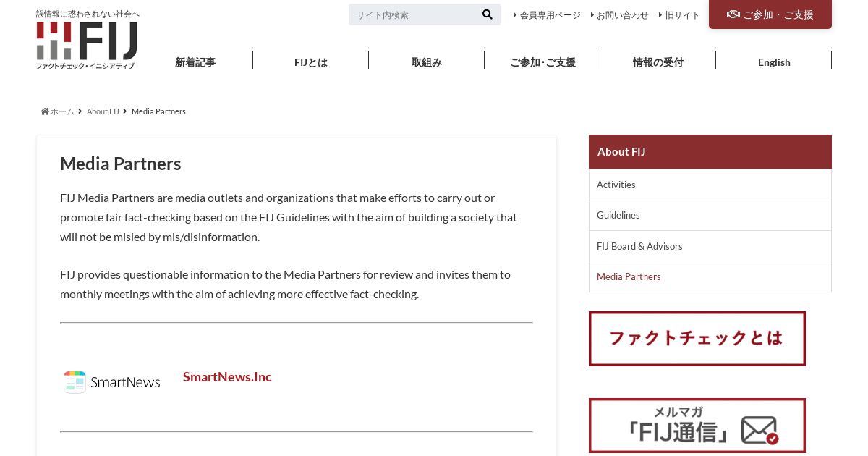Click the handshake icon on red button
This screenshot has height=456, width=868.
pyautogui.click(x=733, y=14)
